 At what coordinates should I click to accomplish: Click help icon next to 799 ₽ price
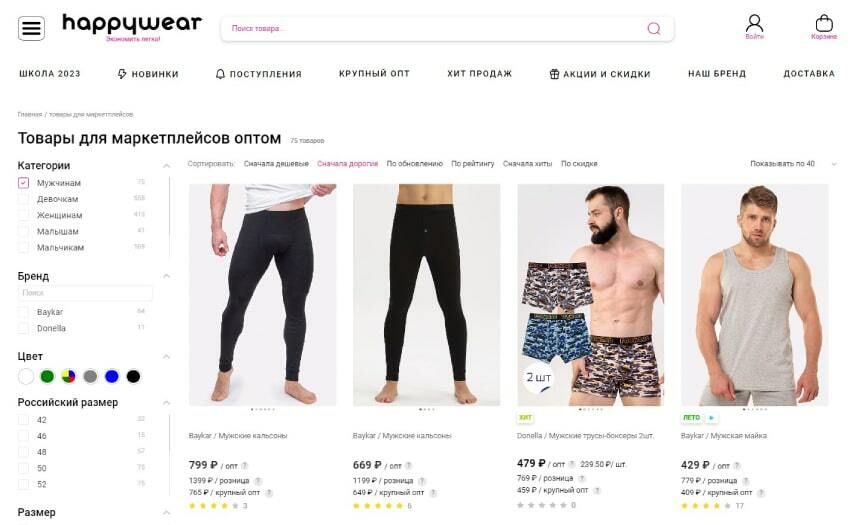click(x=245, y=465)
